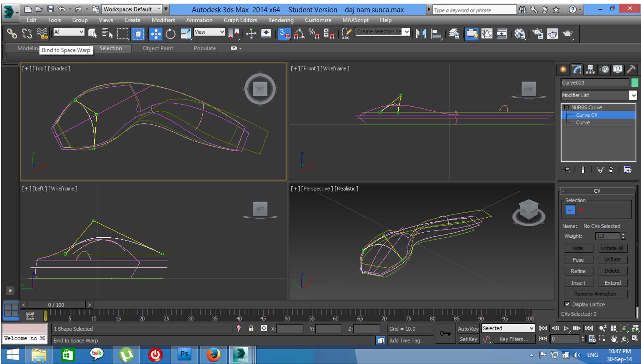Open Render Setup
The width and height of the screenshot is (641, 364).
pos(538,33)
